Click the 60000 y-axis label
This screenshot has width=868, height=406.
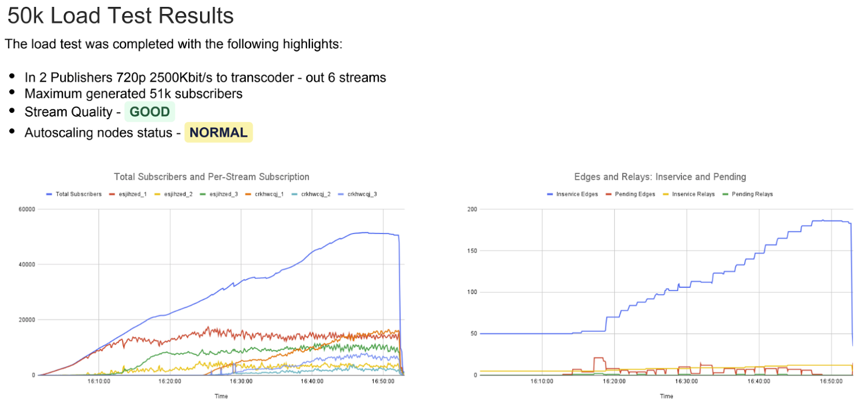coord(27,209)
